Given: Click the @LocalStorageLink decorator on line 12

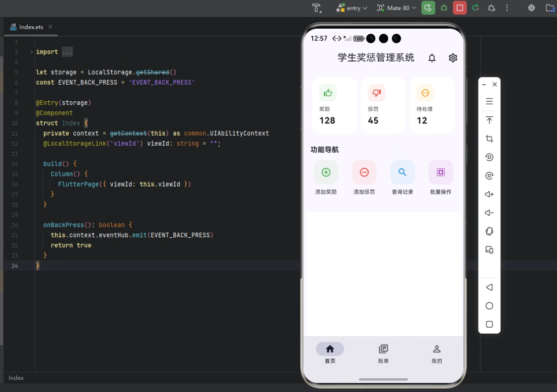Looking at the screenshot, I should click(x=75, y=144).
